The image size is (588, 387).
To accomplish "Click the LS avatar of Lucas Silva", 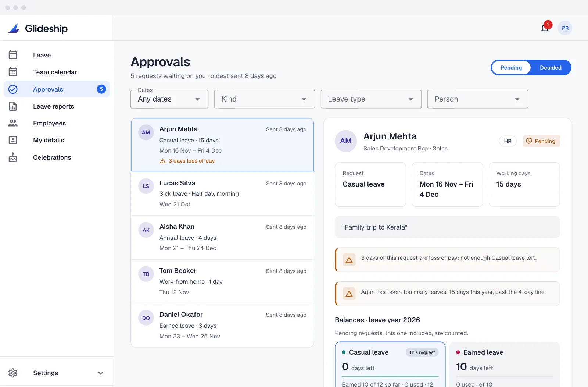I will click(146, 186).
